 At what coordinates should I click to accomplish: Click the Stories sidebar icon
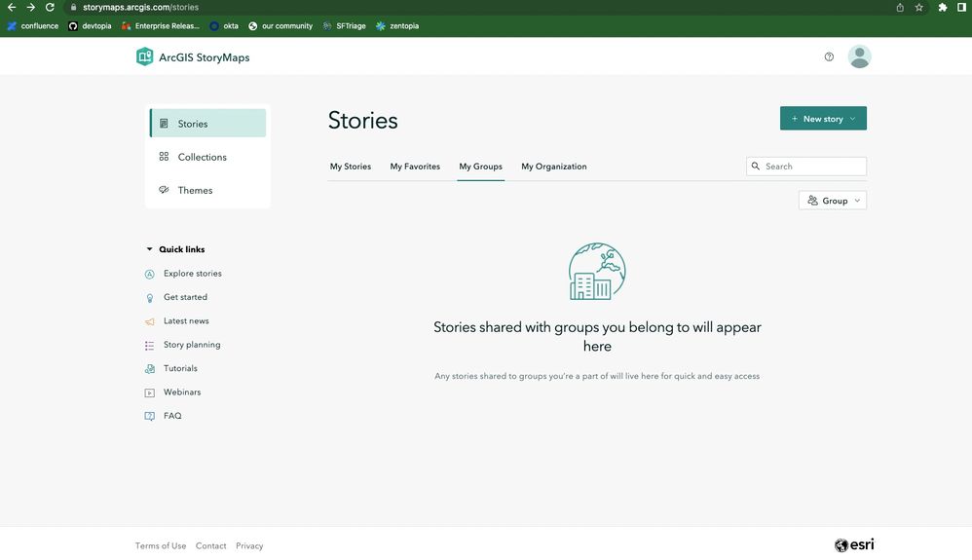(x=164, y=124)
